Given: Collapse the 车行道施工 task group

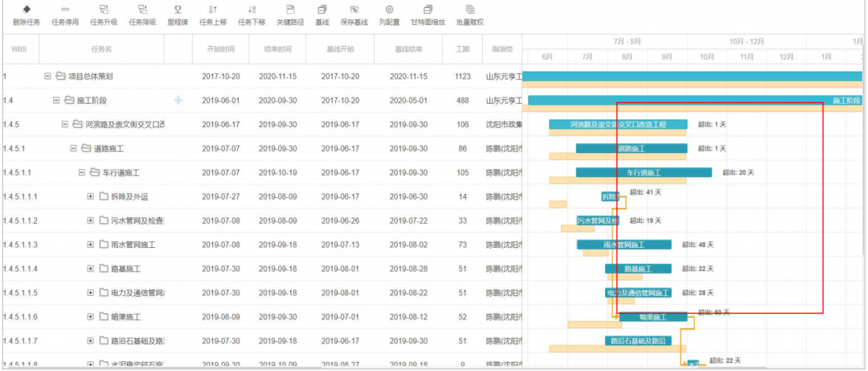Looking at the screenshot, I should [x=82, y=173].
